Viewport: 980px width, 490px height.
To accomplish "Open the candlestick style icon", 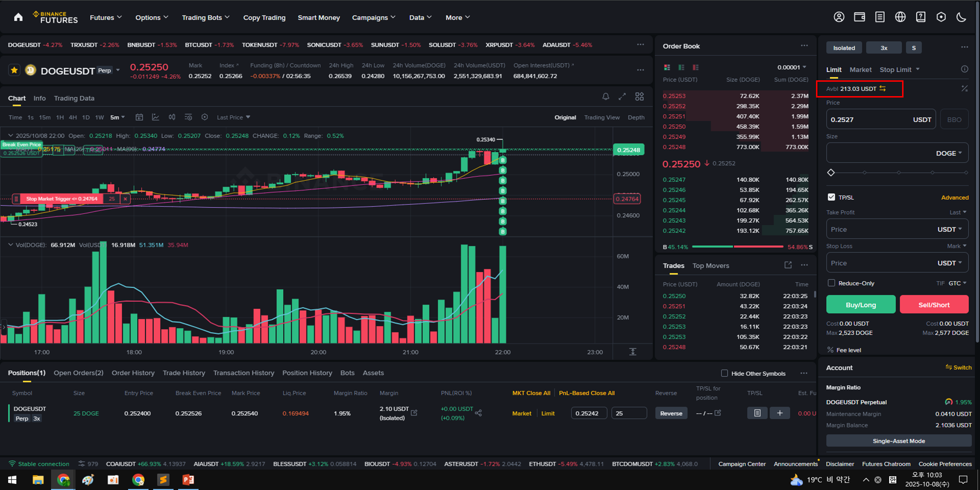I will [172, 117].
